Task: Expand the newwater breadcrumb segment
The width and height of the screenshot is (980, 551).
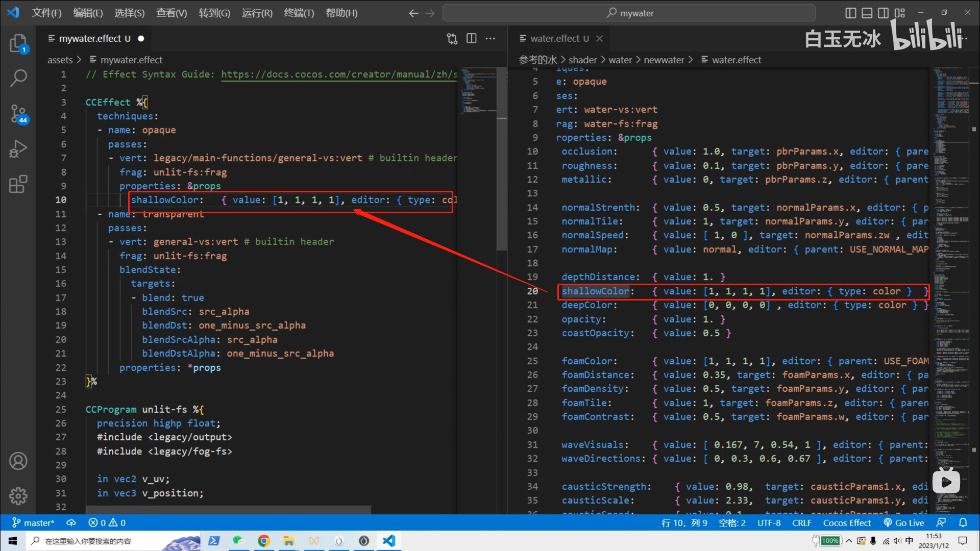Action: pyautogui.click(x=664, y=60)
